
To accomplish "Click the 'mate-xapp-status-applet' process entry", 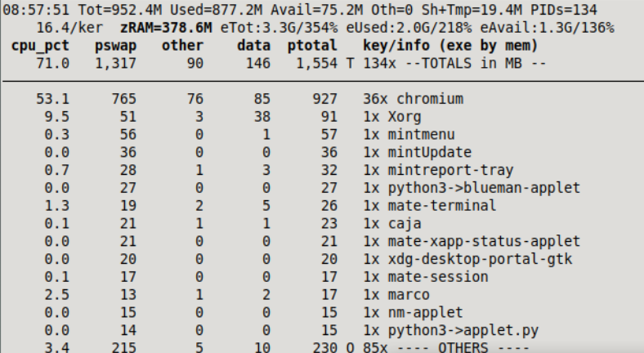I will (484, 241).
